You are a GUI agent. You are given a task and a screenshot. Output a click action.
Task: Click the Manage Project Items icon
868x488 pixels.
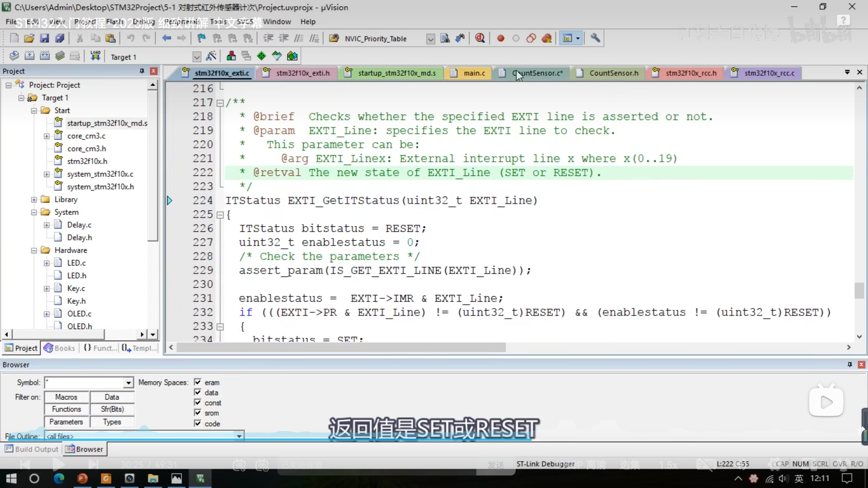click(x=231, y=56)
